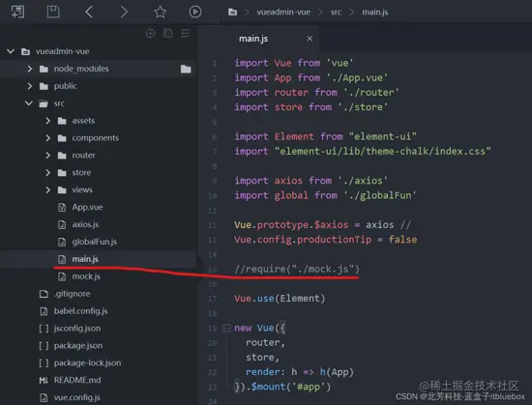Viewport: 532px width, 405px height.
Task: Select the main.js editor tab
Action: (x=253, y=39)
